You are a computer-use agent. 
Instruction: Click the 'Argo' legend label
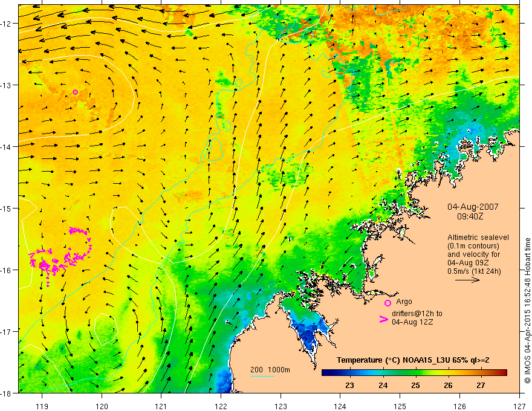[404, 302]
